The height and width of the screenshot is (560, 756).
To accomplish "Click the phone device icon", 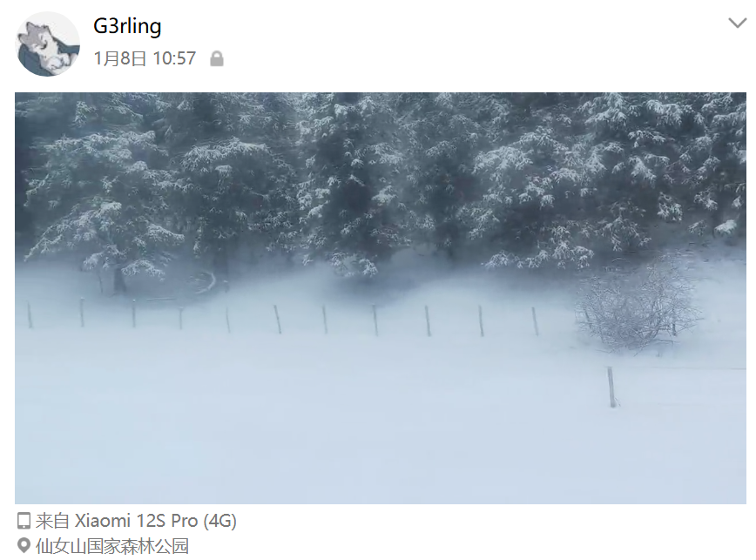I will tap(24, 521).
